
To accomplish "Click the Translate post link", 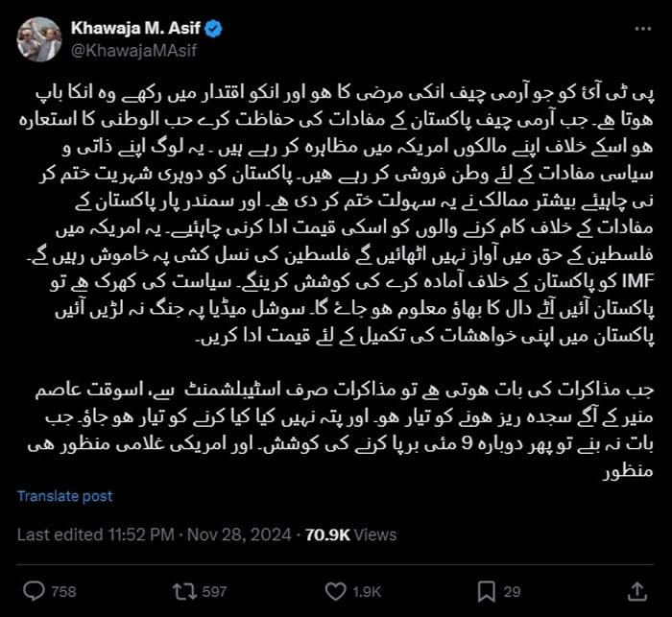I will pos(64,496).
